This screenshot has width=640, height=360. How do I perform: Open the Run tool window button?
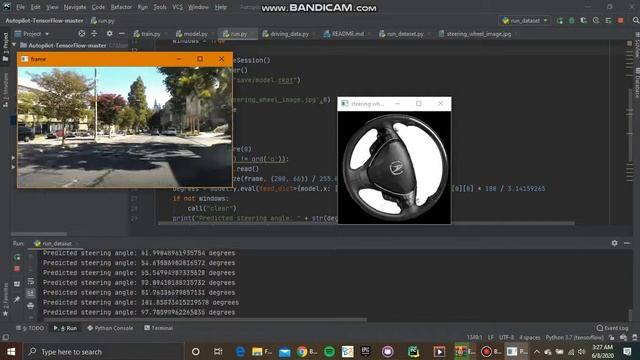(65, 328)
